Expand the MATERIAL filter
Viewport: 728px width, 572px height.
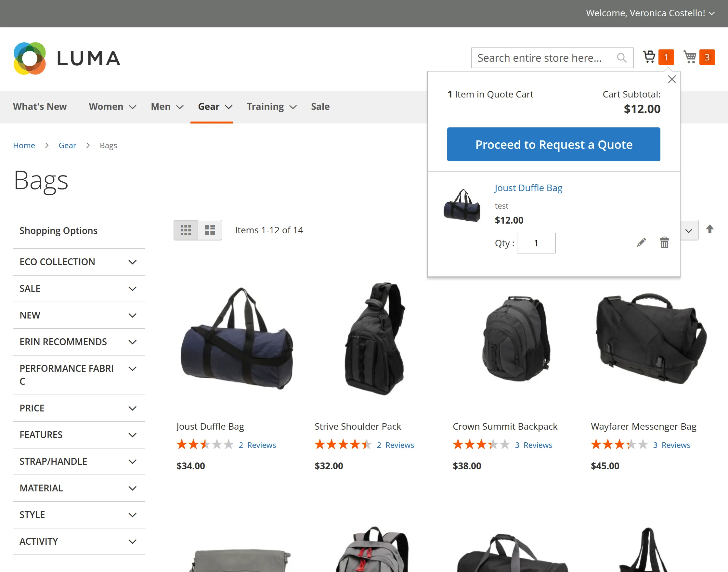point(79,488)
